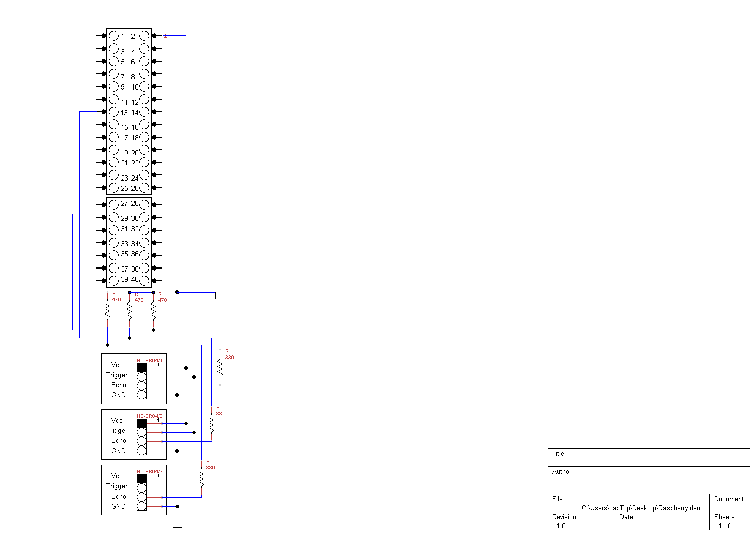Pick the 330 resistor beside HC-SR04/3
The width and height of the screenshot is (756, 536).
(x=202, y=478)
